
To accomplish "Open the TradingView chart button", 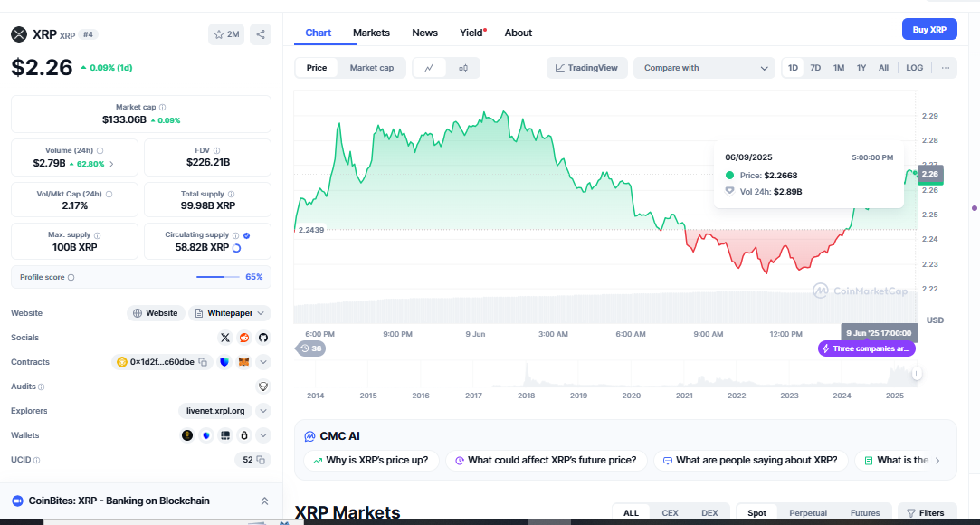I will 587,68.
